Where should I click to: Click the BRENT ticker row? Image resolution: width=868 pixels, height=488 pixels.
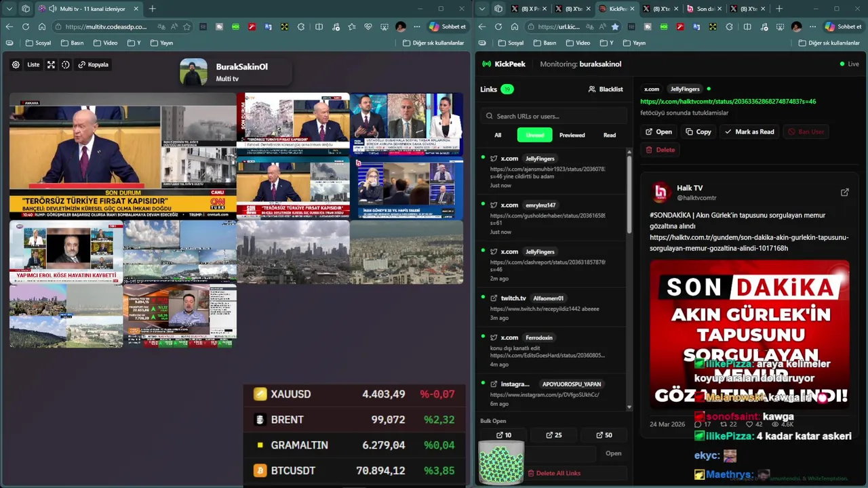[x=354, y=420]
